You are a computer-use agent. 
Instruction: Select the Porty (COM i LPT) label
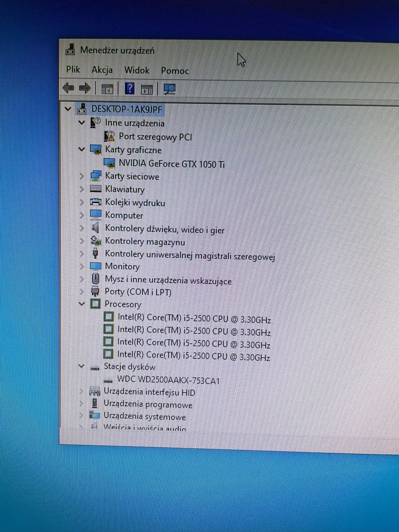138,292
